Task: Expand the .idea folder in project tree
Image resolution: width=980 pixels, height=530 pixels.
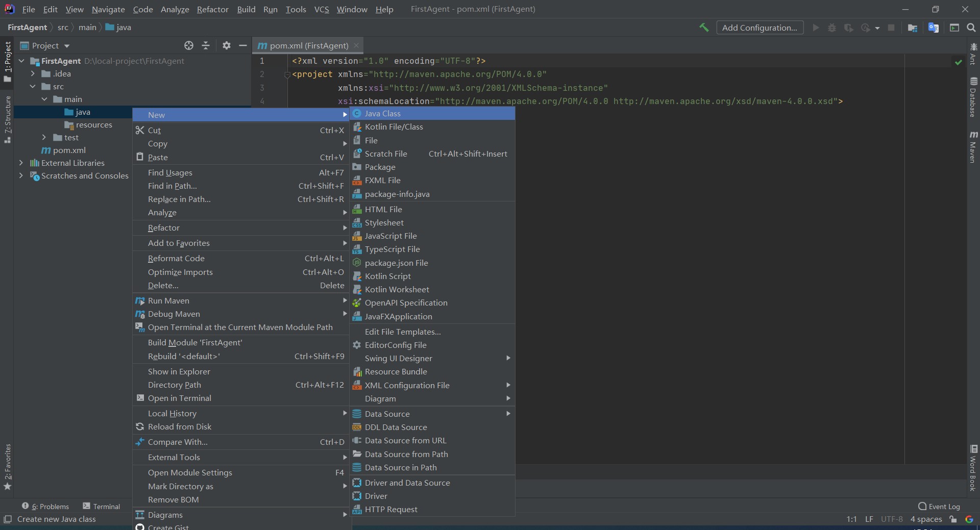Action: pos(33,74)
